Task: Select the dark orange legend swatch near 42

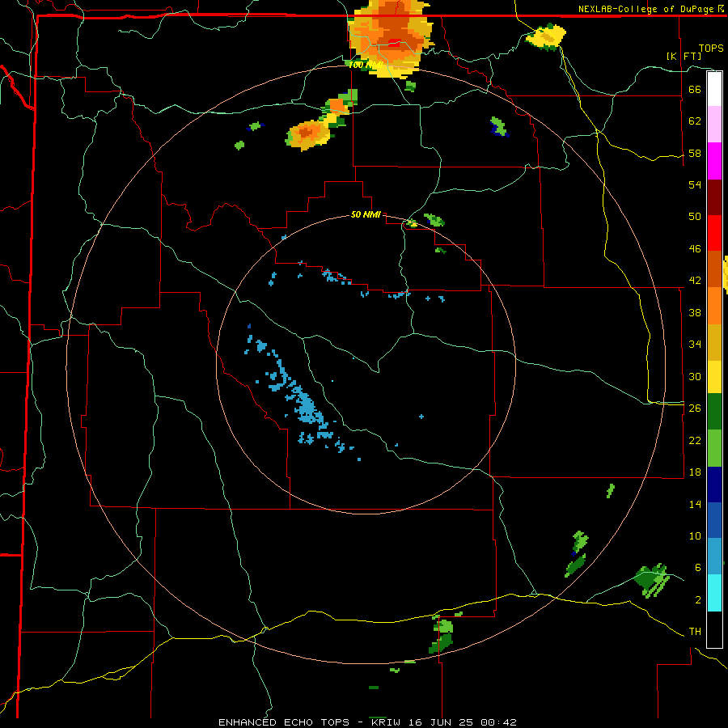Action: click(714, 269)
